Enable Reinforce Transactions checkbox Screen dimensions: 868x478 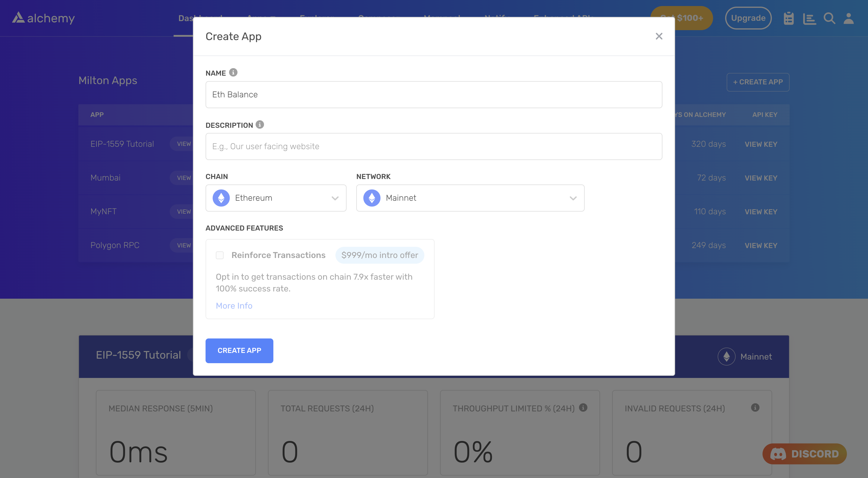pyautogui.click(x=220, y=255)
